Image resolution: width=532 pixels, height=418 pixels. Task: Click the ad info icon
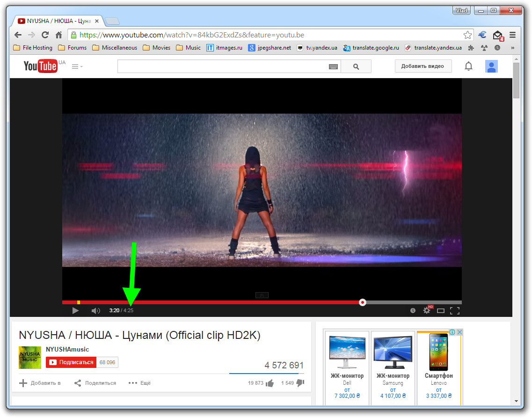452,332
